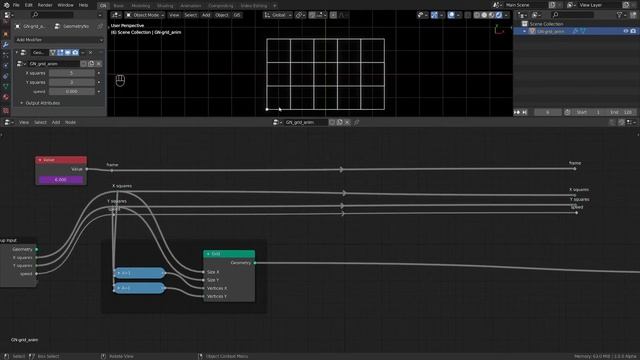Open the 3D viewport Object menu
This screenshot has height=360, width=640.
(222, 15)
